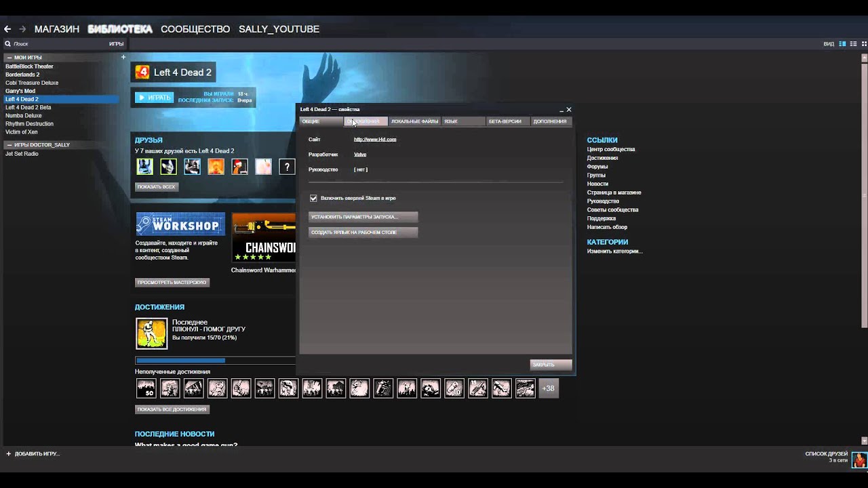
Task: Click ПРОСМОТРЕТЬ МАСТЕРСКУЮ button
Action: [172, 282]
